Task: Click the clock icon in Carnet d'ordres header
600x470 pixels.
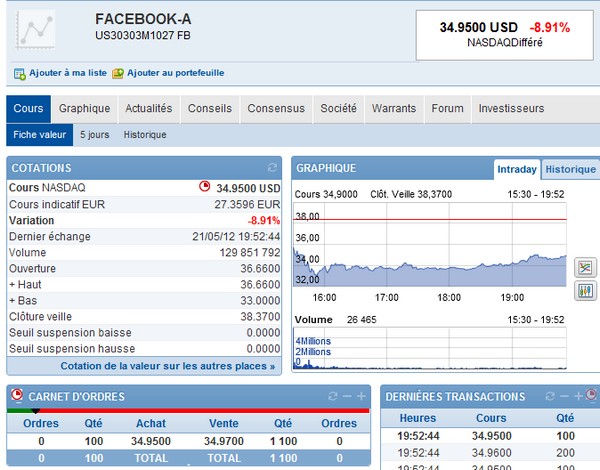Action: pos(17,395)
